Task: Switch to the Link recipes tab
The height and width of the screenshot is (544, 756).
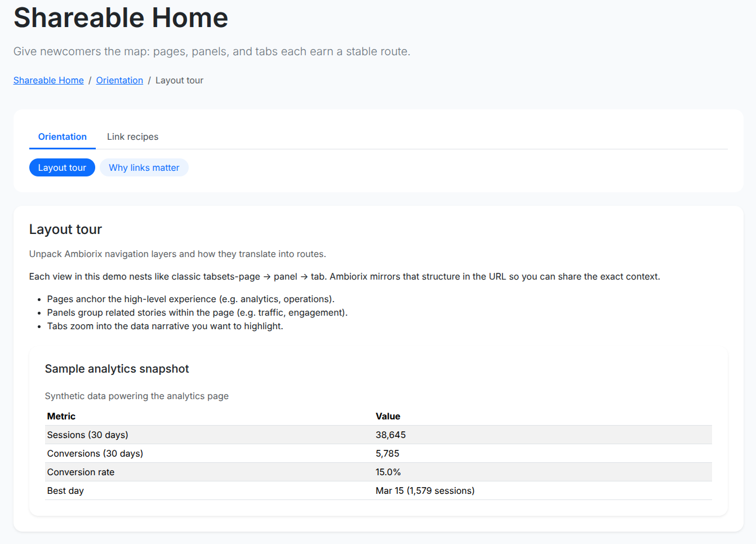Action: click(x=132, y=137)
